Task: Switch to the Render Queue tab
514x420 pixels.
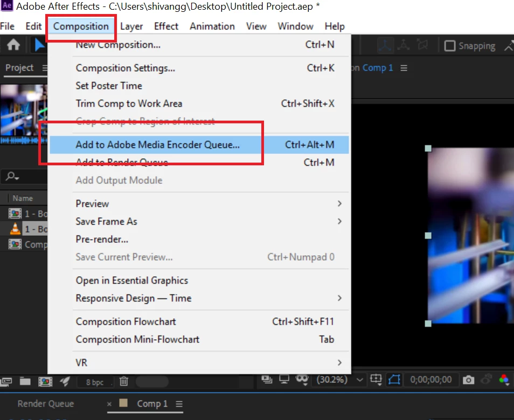Action: coord(46,404)
